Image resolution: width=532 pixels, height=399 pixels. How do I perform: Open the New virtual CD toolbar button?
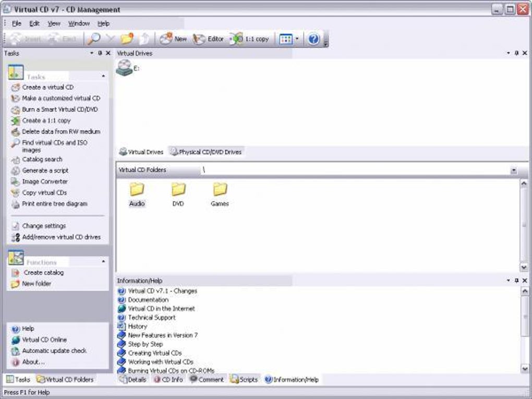tap(173, 39)
